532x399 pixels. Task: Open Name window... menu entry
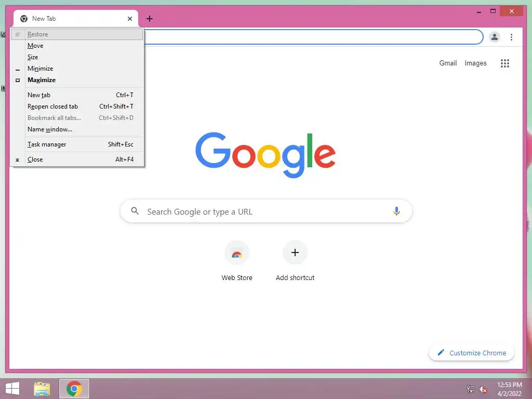pyautogui.click(x=77, y=129)
